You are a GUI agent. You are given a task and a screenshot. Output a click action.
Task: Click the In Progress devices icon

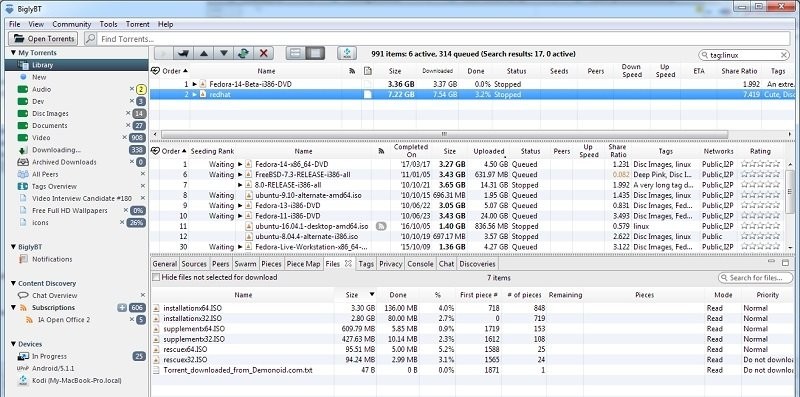click(23, 356)
